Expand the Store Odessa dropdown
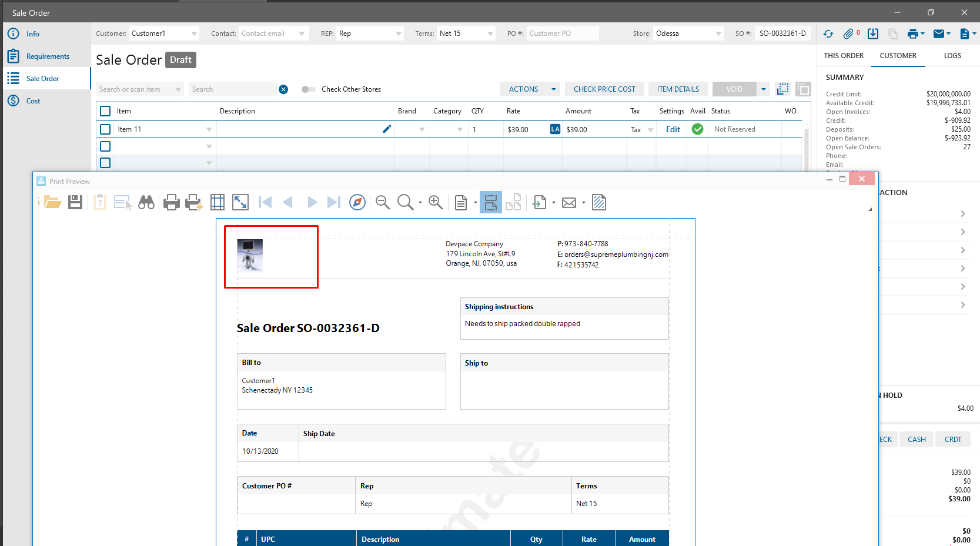This screenshot has width=980, height=546. [x=718, y=34]
